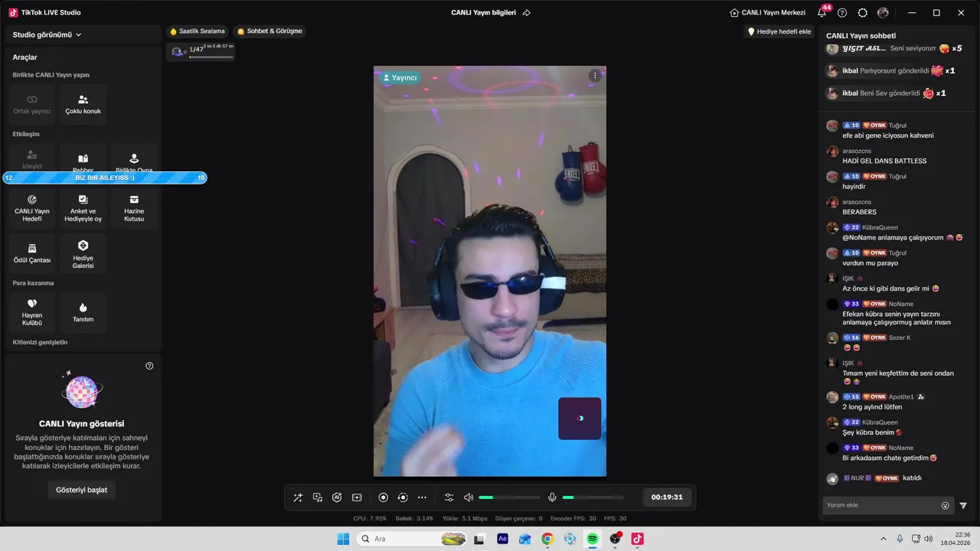The width and height of the screenshot is (980, 551).
Task: Click chat message 'HADİ GEL DANS BATTLESS'
Action: click(884, 161)
